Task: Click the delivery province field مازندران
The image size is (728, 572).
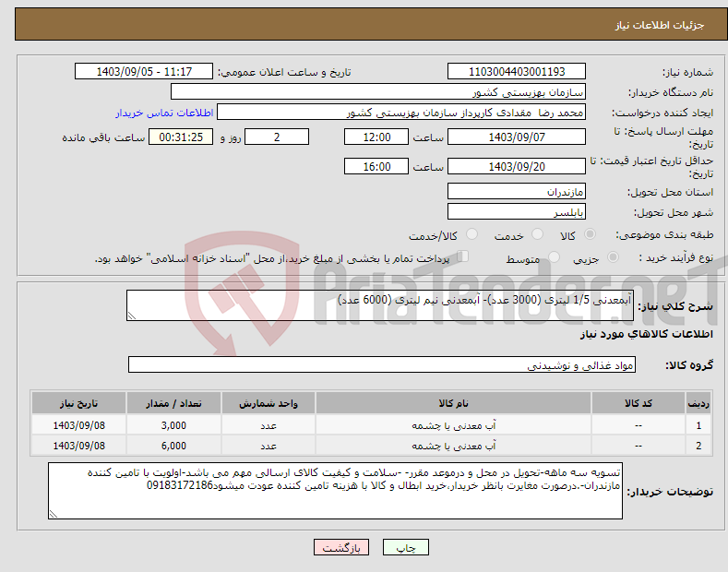Action: point(517,191)
